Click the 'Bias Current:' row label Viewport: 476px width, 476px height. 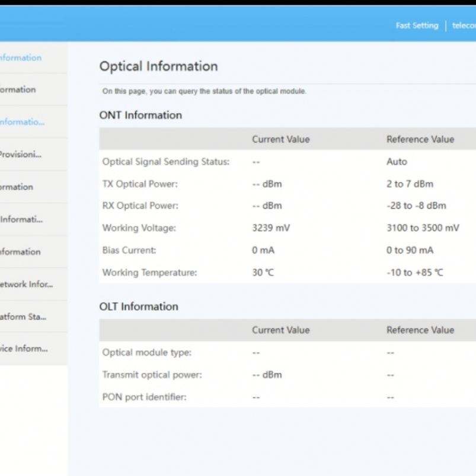tap(129, 250)
